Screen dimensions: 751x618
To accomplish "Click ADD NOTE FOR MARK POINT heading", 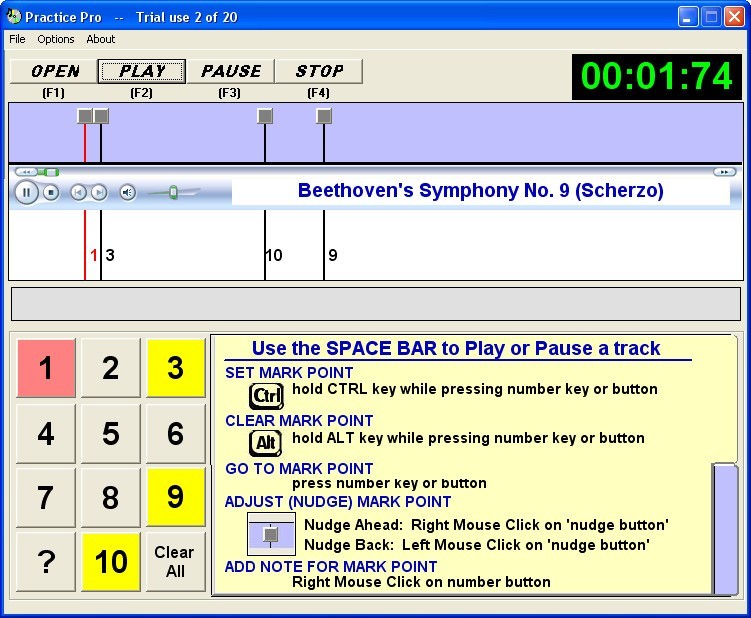I will [x=330, y=567].
